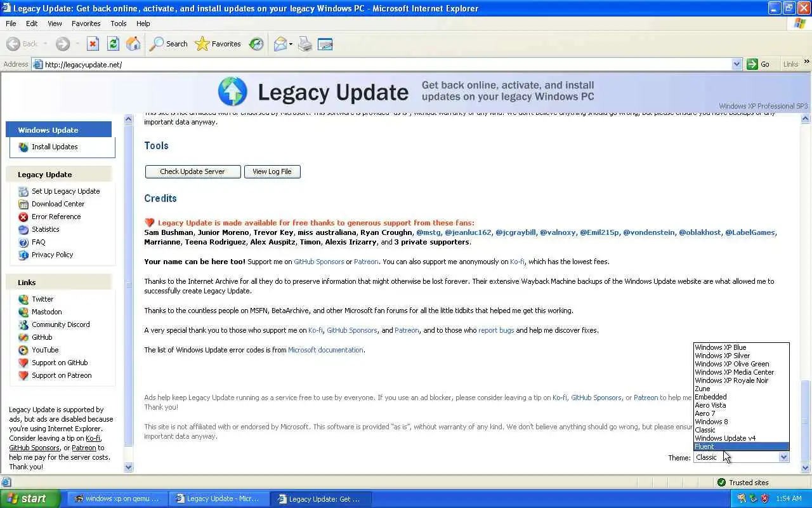Open the Help menu

coord(143,23)
